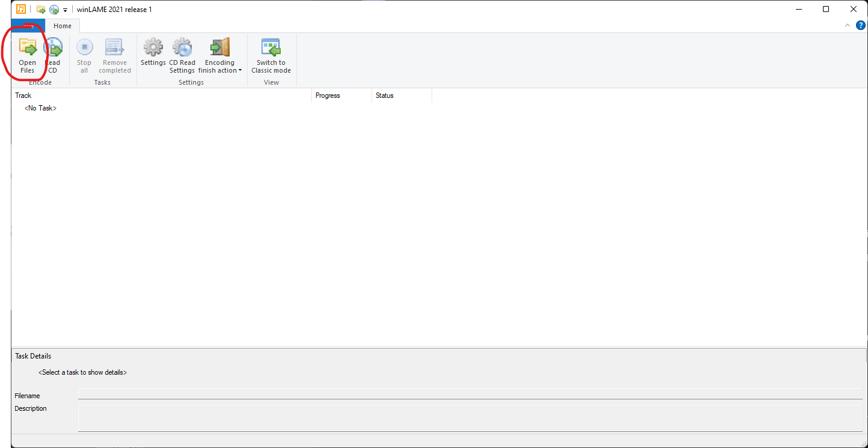Viewport: 868px width, 448px height.
Task: Select the <No Task> list row
Action: pos(41,108)
